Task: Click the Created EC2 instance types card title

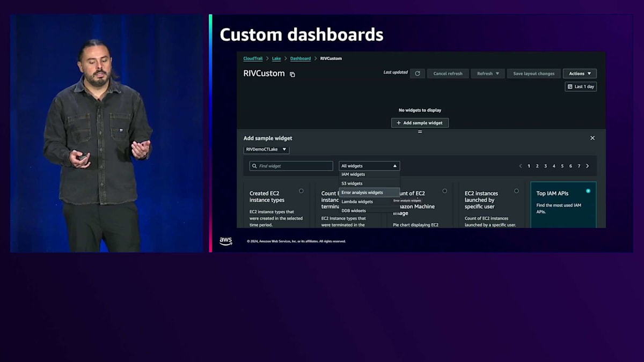Action: tap(267, 197)
